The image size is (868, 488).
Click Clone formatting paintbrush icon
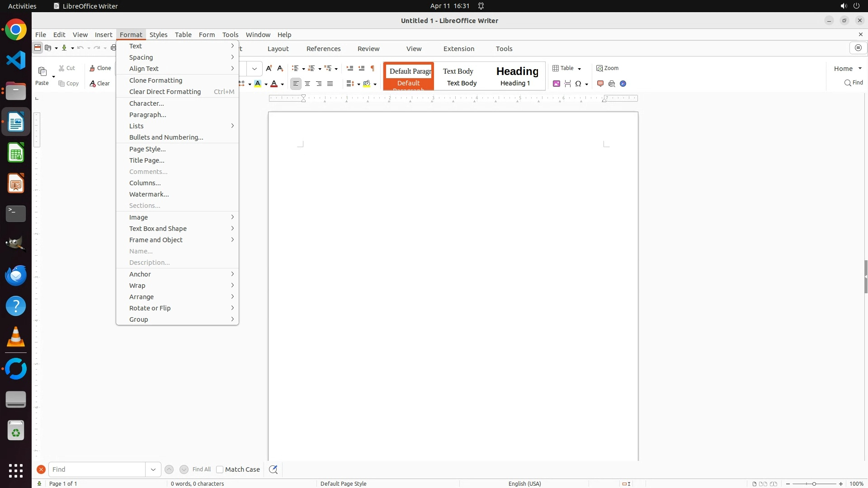tap(100, 68)
